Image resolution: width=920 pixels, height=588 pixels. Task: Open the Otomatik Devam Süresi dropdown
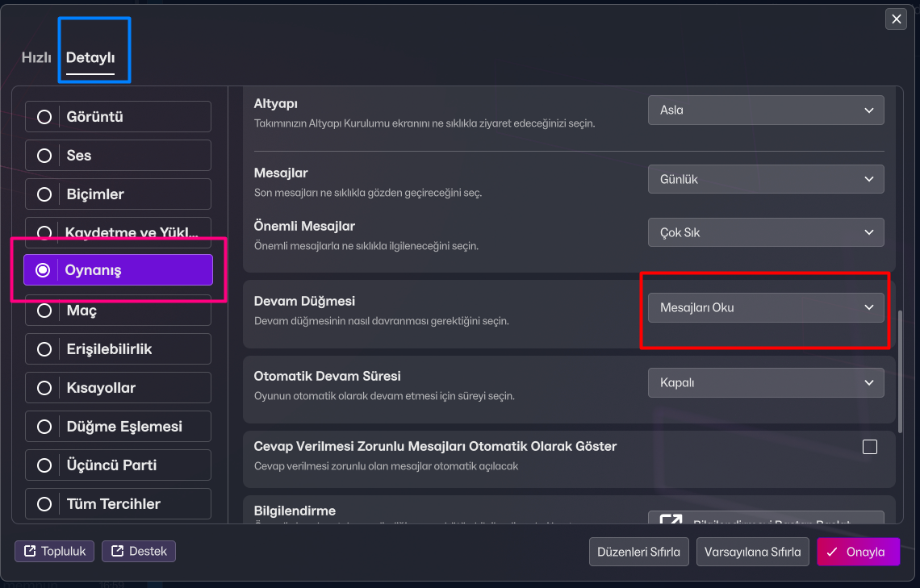coord(766,383)
